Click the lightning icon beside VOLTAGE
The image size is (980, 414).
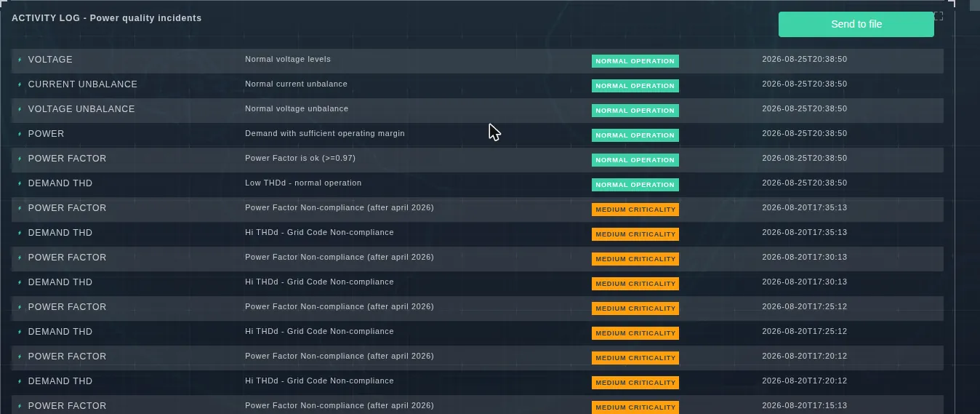point(20,60)
